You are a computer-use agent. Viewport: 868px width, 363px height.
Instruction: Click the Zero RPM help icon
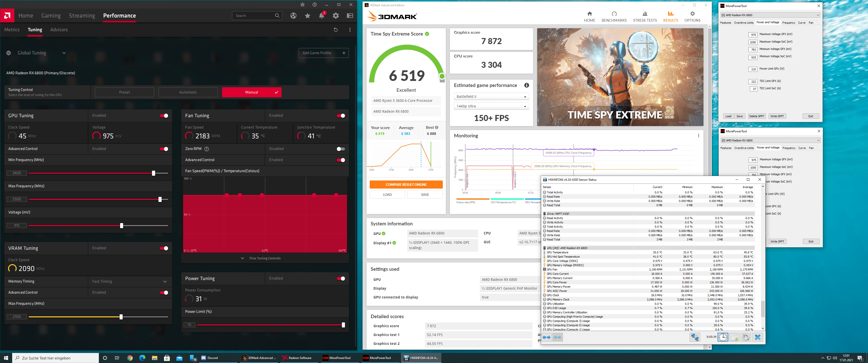click(207, 149)
